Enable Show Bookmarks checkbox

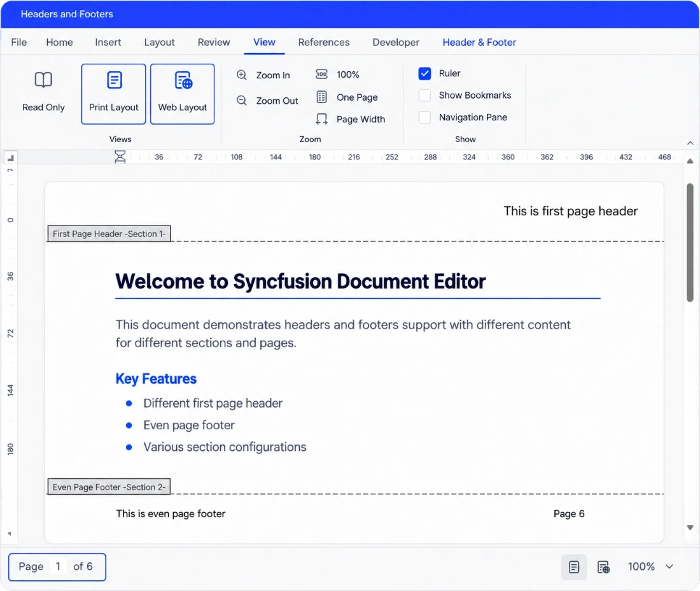424,95
